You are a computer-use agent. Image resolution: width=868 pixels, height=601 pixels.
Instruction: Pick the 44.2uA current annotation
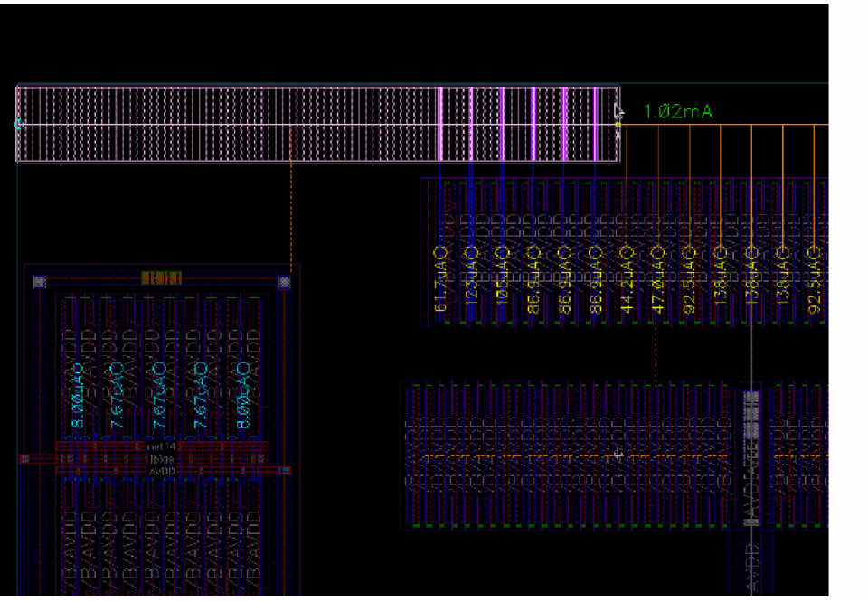[x=627, y=281]
